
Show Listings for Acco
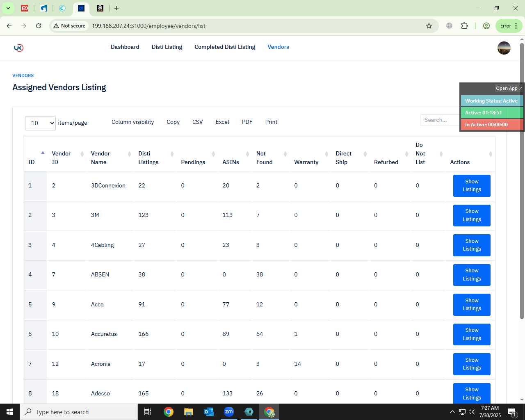click(472, 305)
